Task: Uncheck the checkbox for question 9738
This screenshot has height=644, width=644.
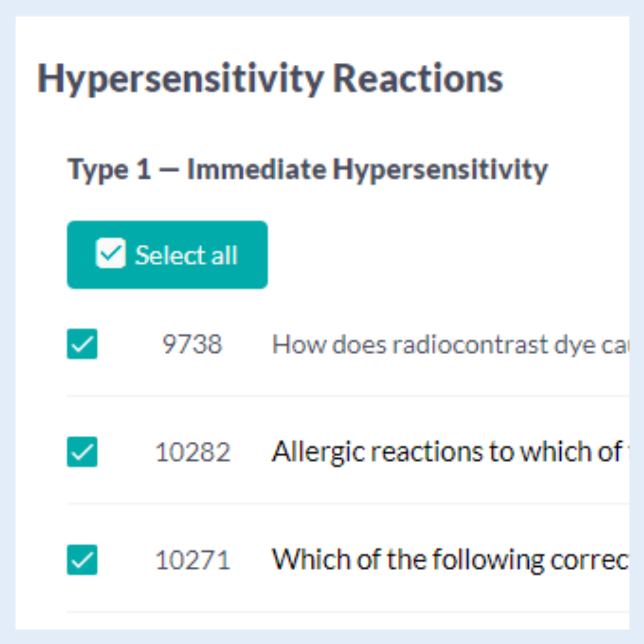Action: [x=82, y=344]
